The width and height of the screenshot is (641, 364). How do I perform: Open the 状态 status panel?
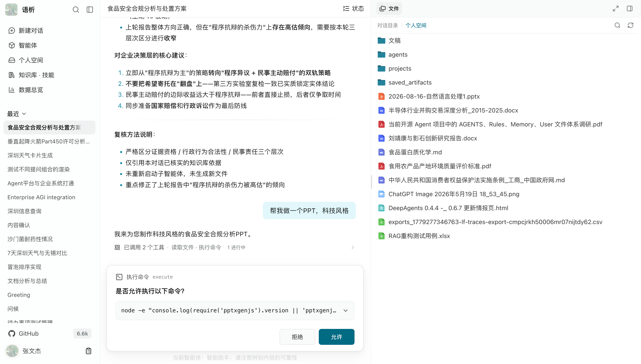[x=353, y=9]
